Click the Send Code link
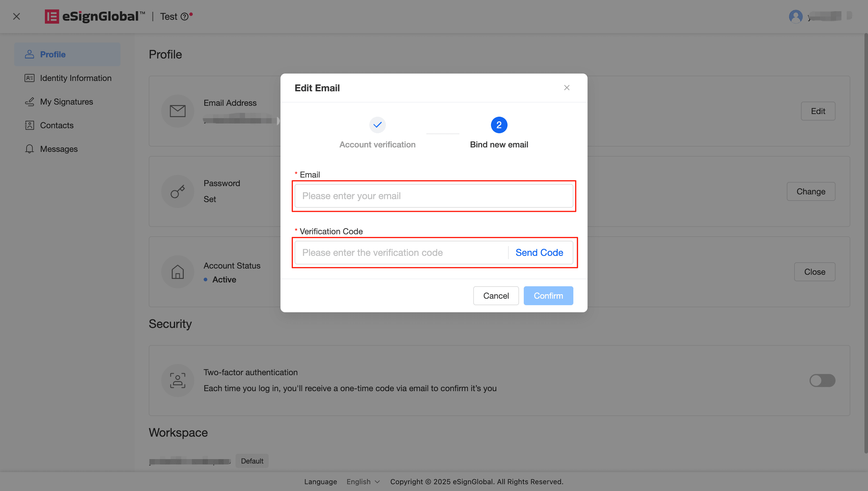Image resolution: width=868 pixels, height=491 pixels. click(x=539, y=253)
